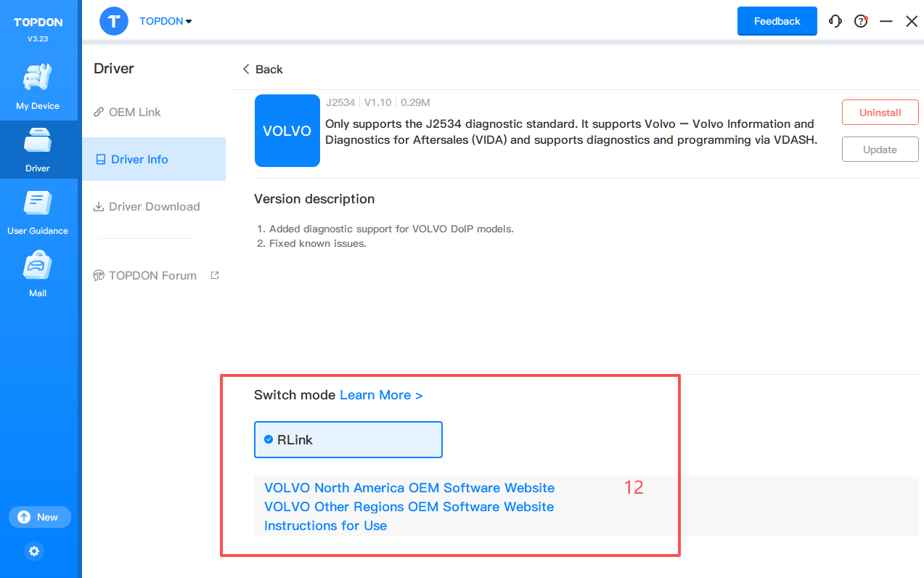Click the TOPDON round logo avatar
This screenshot has height=578, width=924.
click(114, 21)
